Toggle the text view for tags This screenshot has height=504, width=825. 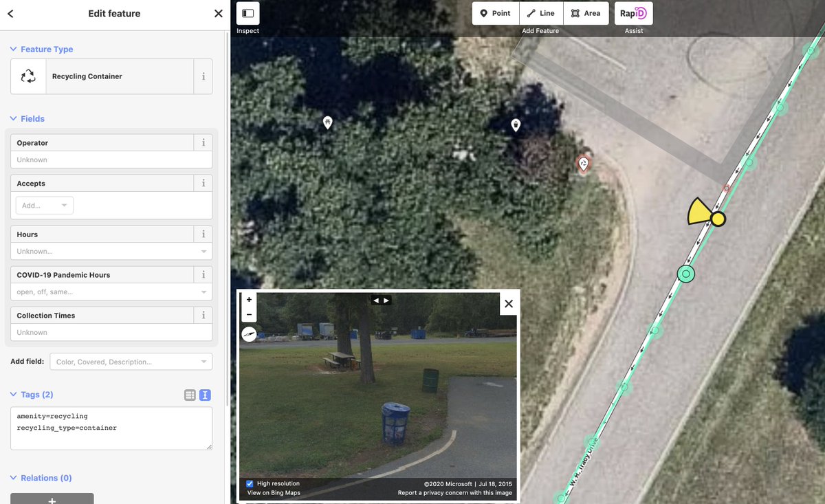(204, 395)
